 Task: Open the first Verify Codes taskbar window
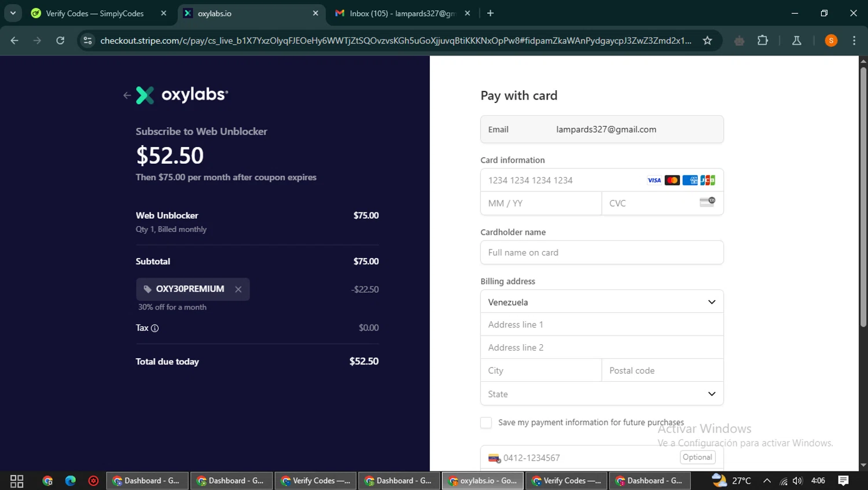point(315,481)
